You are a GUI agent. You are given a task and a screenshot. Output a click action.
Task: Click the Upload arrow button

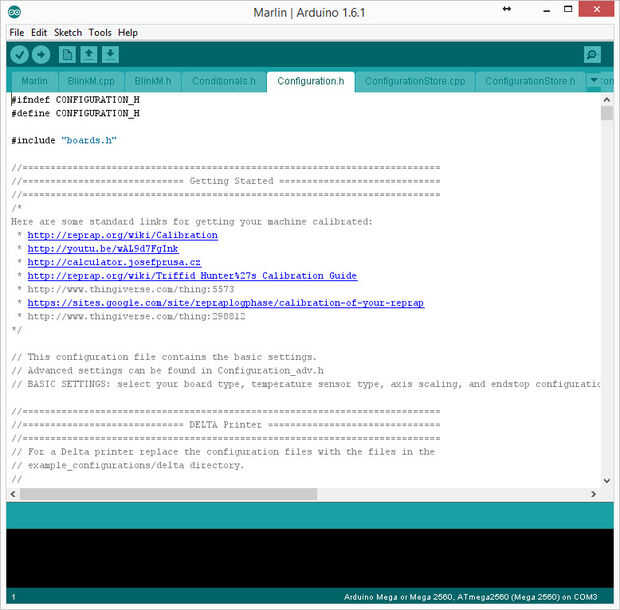coord(41,55)
